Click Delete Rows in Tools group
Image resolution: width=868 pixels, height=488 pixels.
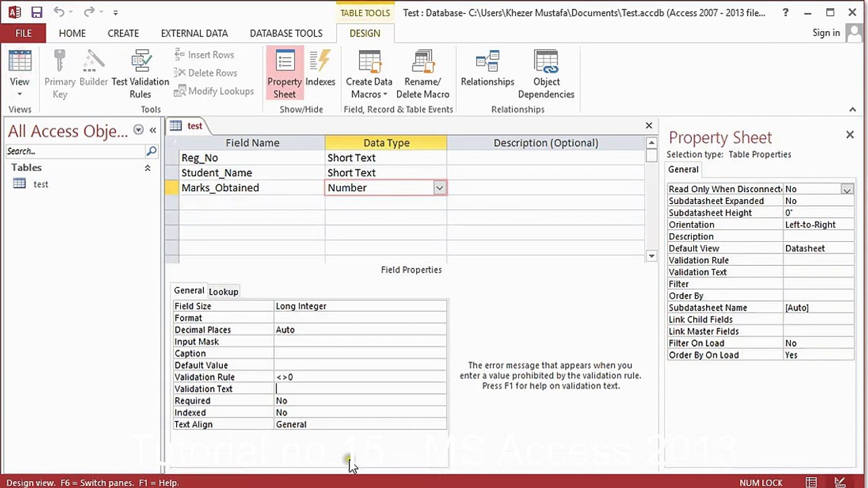pos(205,73)
